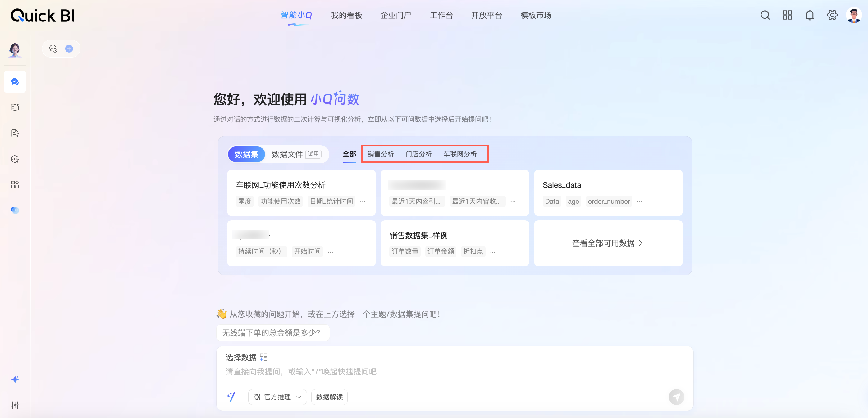This screenshot has height=418, width=868.
Task: Expand more fields on 销售数据集_样例 card
Action: 493,252
